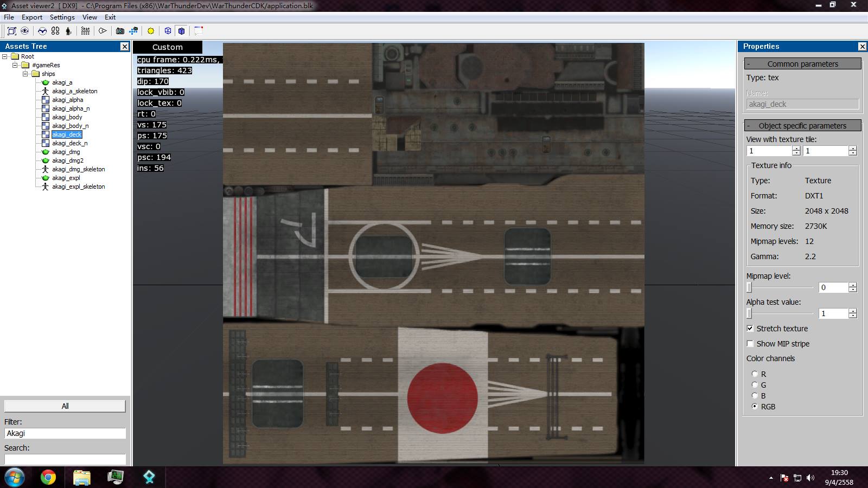Increase the first texture tile spinner value

pyautogui.click(x=796, y=148)
